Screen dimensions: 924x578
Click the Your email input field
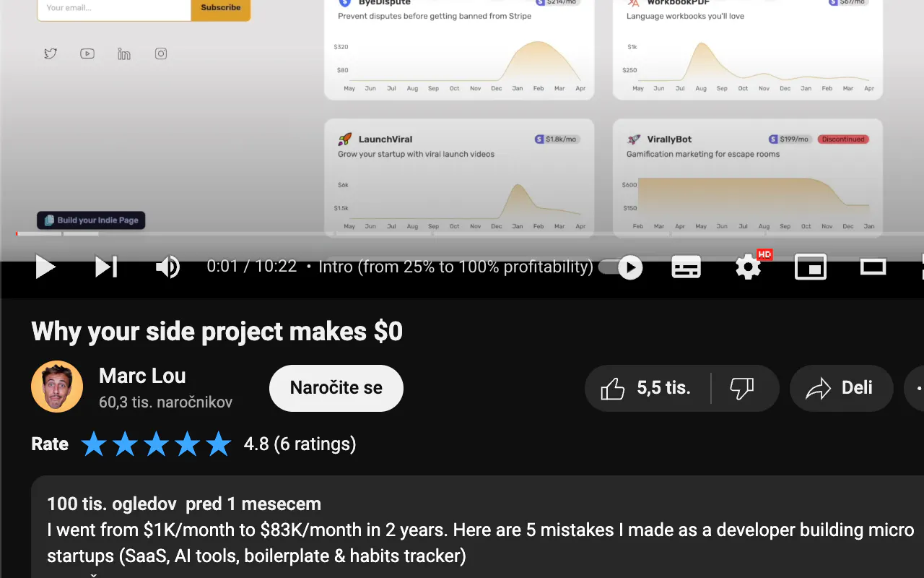click(x=114, y=8)
